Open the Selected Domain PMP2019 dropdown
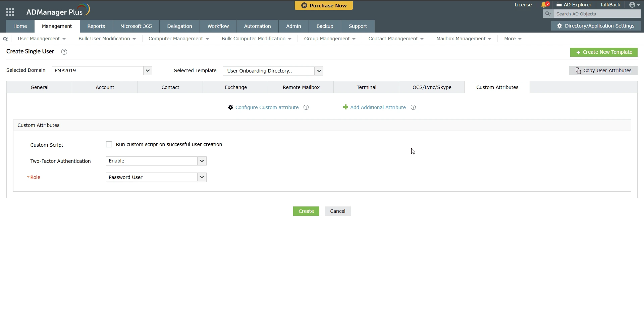 148,71
